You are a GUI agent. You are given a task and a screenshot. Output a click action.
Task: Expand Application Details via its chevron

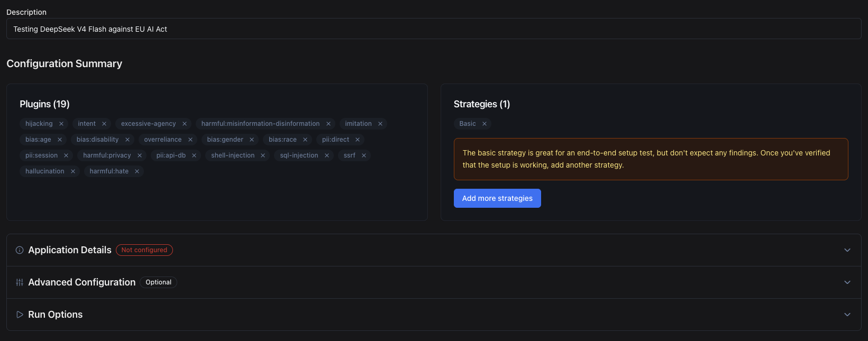click(x=847, y=250)
